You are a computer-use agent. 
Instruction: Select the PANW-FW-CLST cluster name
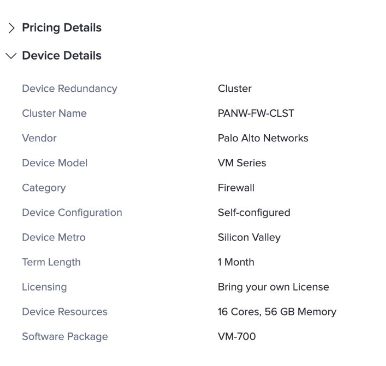tap(256, 113)
